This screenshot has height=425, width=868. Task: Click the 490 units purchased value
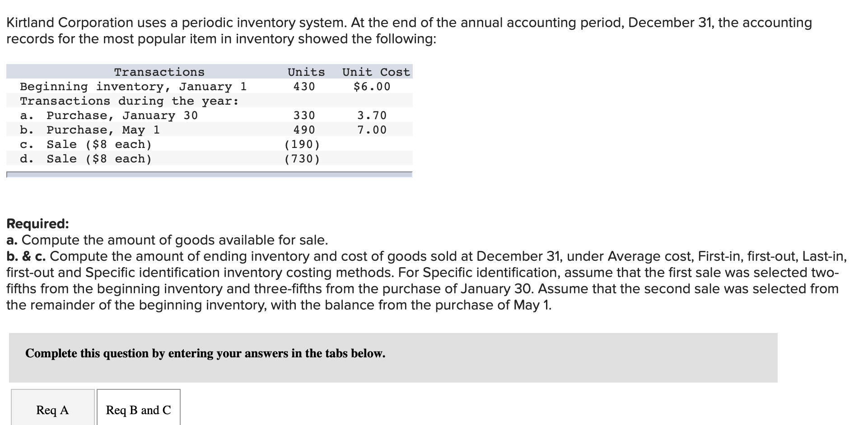coord(303,130)
